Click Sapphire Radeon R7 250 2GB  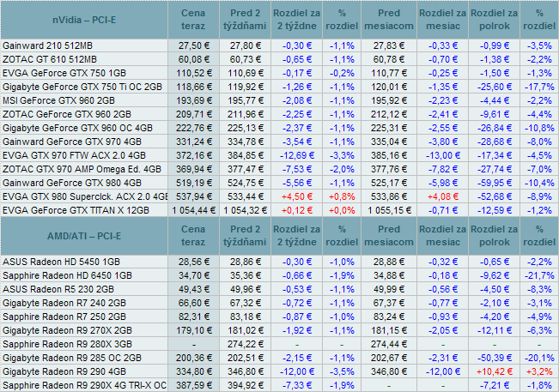click(64, 317)
